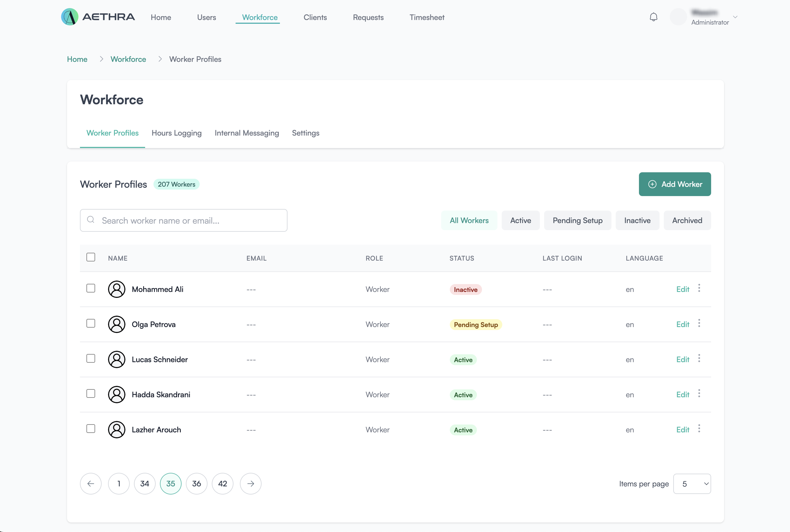The width and height of the screenshot is (790, 532).
Task: Switch to the Settings tab
Action: (x=305, y=133)
